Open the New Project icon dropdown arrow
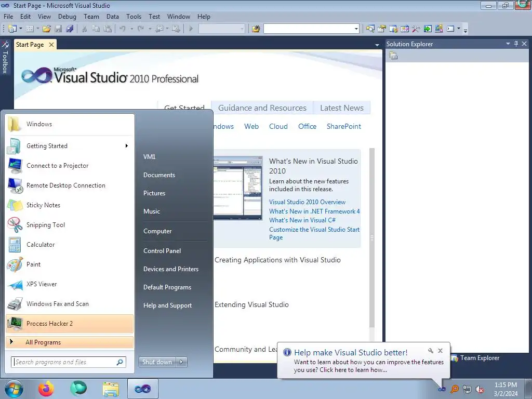 (x=21, y=29)
